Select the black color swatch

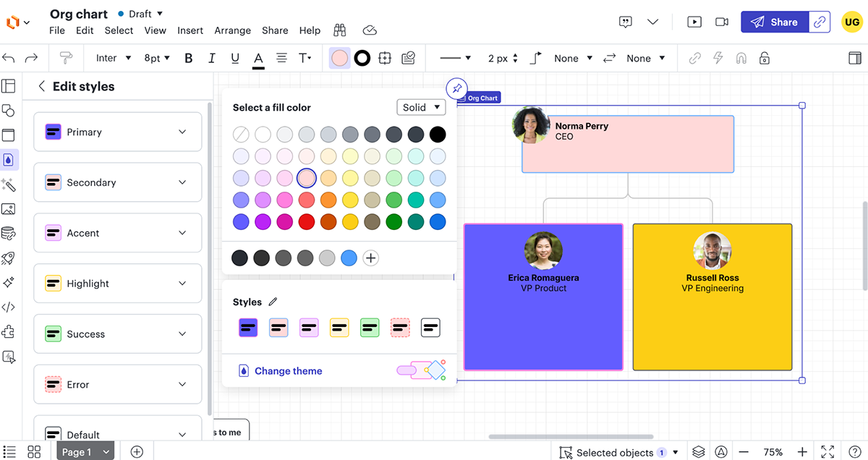(438, 135)
